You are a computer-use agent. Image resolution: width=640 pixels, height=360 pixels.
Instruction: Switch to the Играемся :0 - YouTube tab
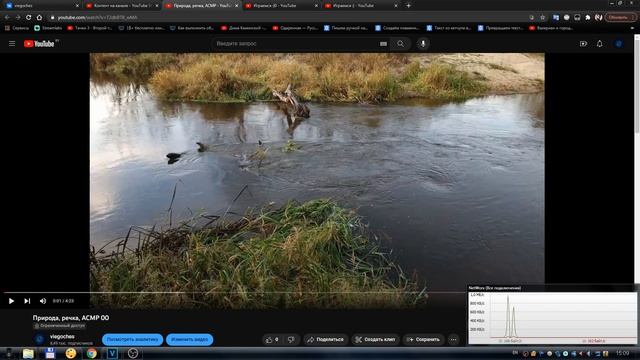281,6
